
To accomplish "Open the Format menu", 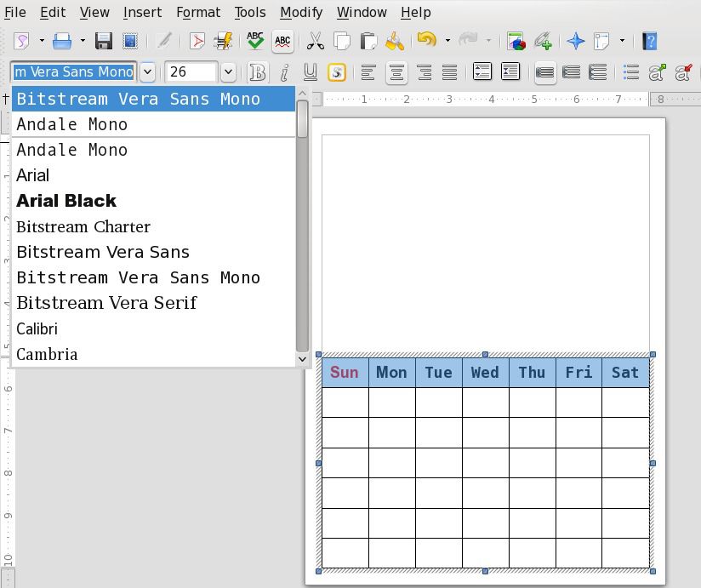I will [x=198, y=12].
